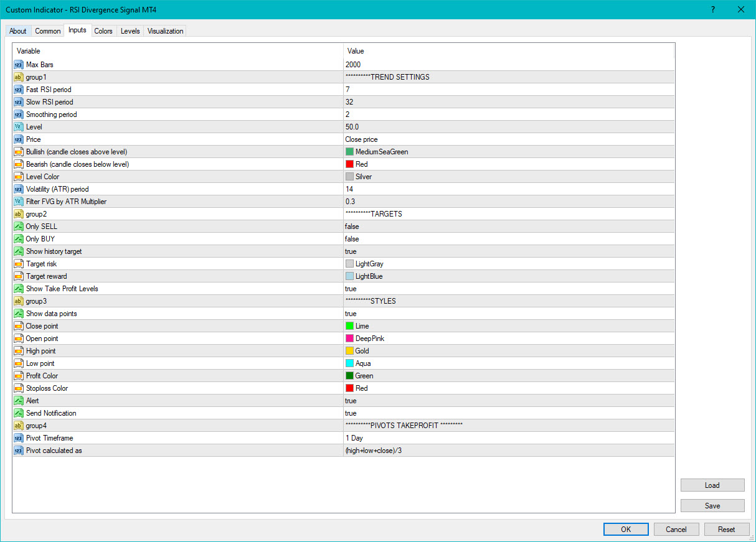
Task: Click the integer icon beside Max Bars
Action: (x=18, y=65)
